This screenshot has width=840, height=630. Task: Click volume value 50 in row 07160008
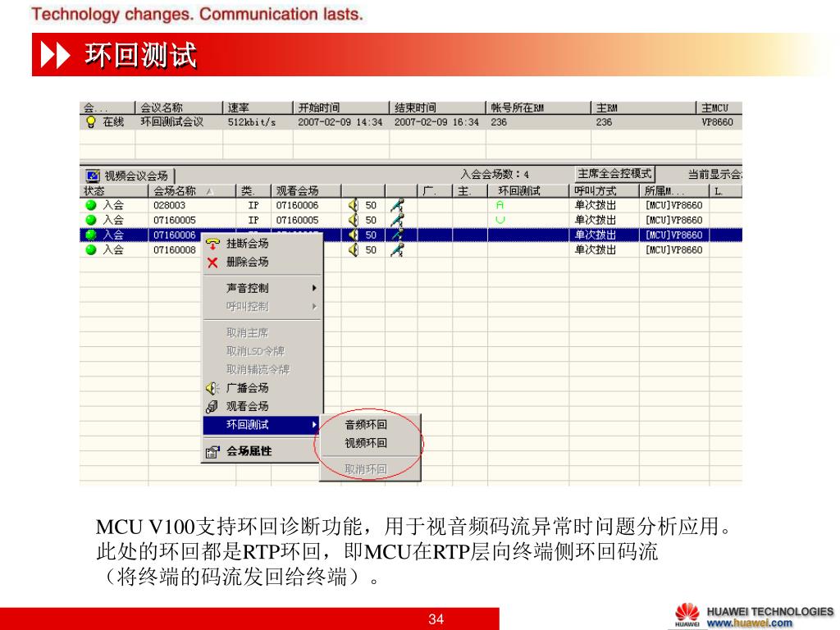[371, 249]
